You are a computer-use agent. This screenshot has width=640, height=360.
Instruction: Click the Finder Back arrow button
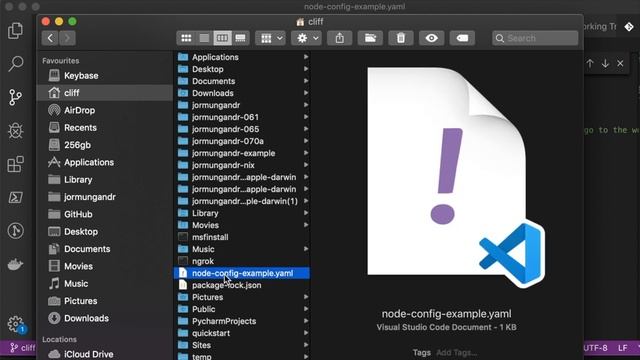tap(50, 38)
